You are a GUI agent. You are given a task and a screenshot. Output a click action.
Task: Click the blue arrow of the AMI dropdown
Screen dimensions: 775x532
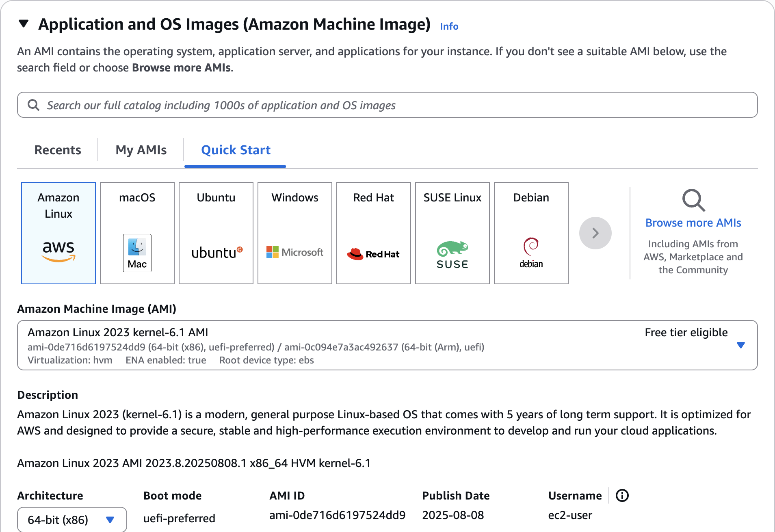pyautogui.click(x=741, y=345)
